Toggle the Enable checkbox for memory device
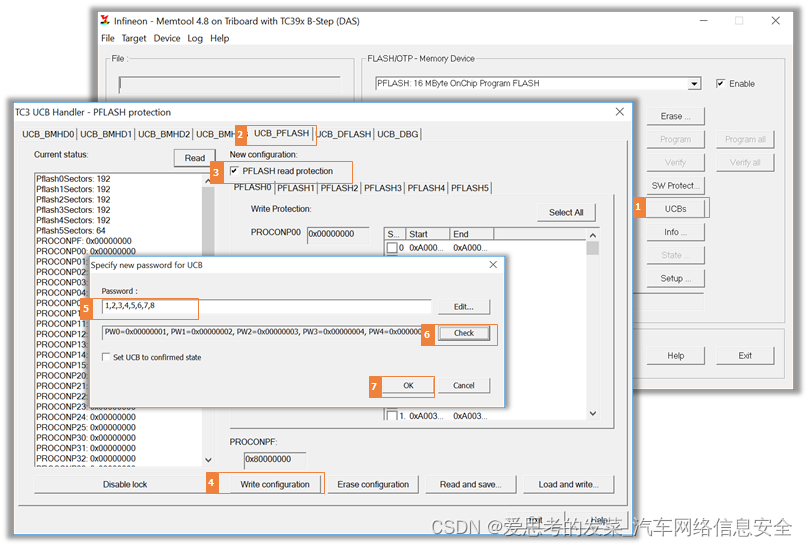This screenshot has height=546, width=808. tap(720, 83)
